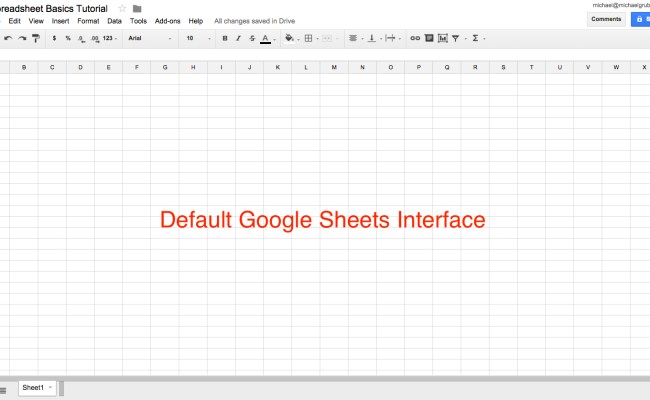The image size is (650, 400).
Task: Expand the borders dropdown arrow
Action: coord(318,39)
